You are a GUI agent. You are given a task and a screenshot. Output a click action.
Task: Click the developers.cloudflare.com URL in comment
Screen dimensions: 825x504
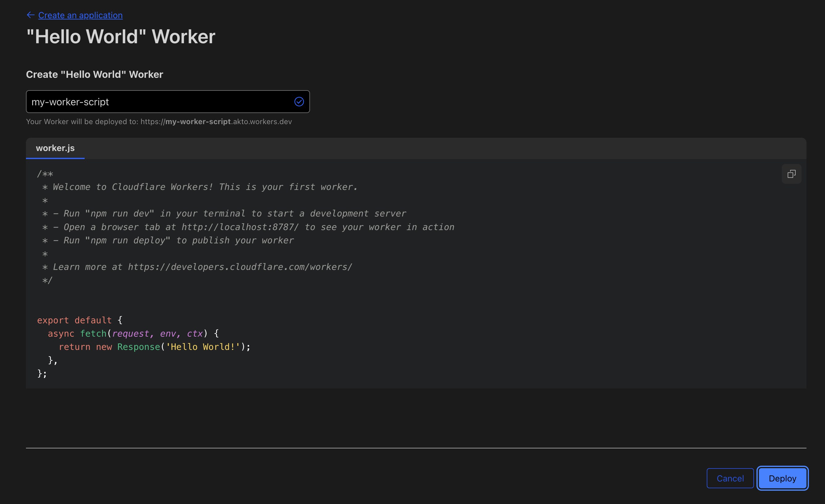(240, 267)
